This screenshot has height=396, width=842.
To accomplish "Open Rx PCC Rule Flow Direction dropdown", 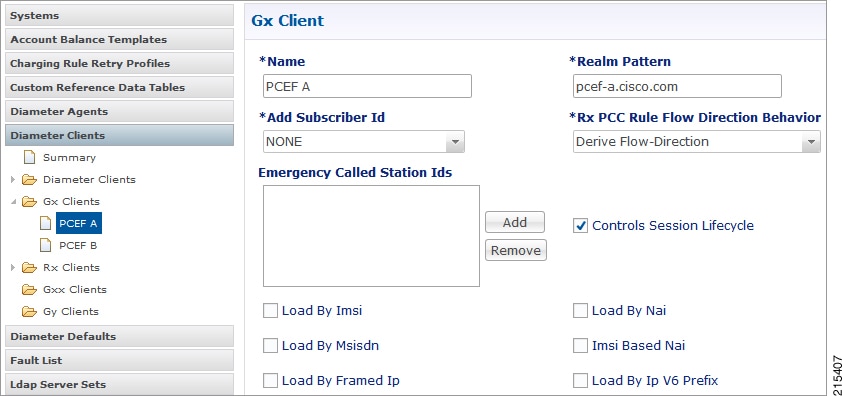I will (696, 142).
